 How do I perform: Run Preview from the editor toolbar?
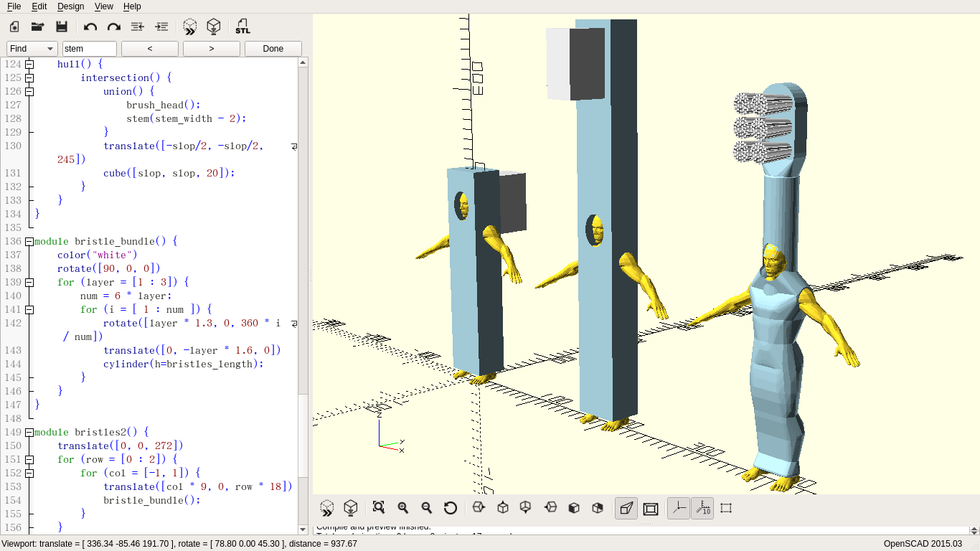click(190, 27)
